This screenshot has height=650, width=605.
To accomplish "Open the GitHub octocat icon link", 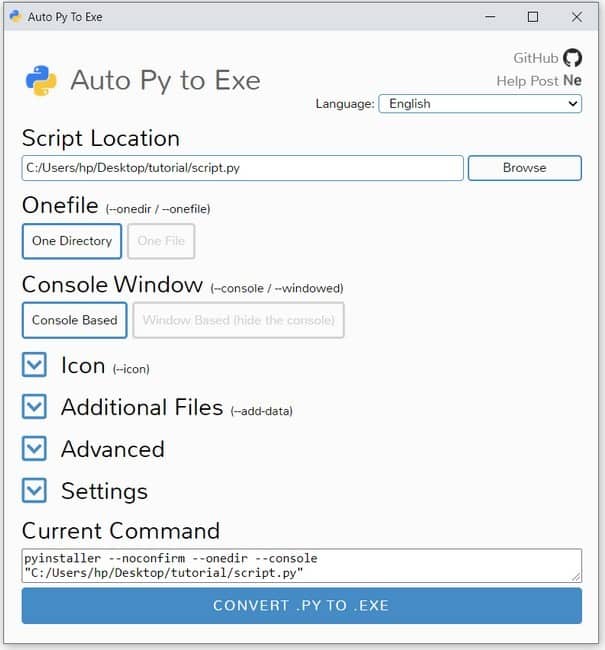I will pyautogui.click(x=572, y=58).
